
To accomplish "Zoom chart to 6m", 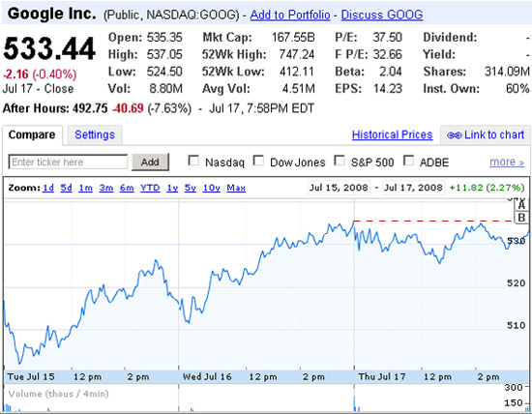I will point(127,188).
